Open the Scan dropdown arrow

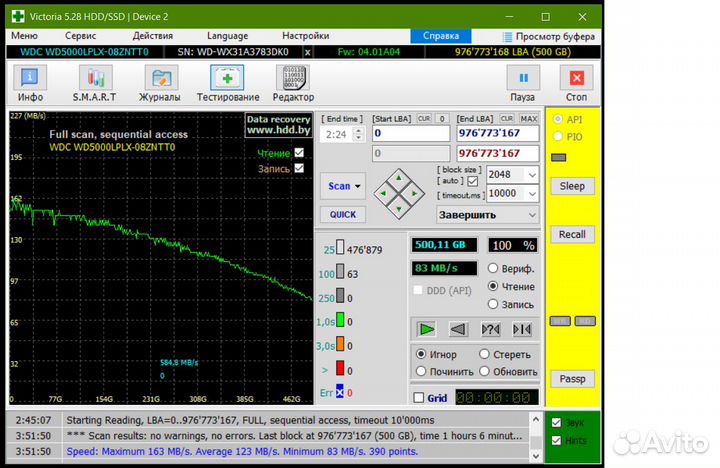pos(358,186)
